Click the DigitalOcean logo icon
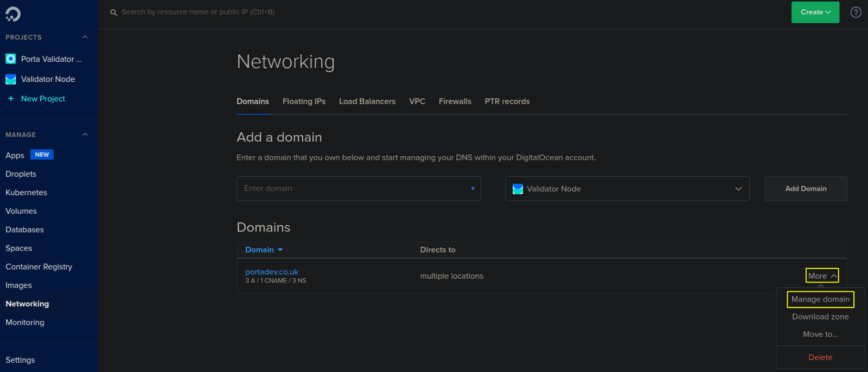Viewport: 868px width, 372px height. point(13,14)
